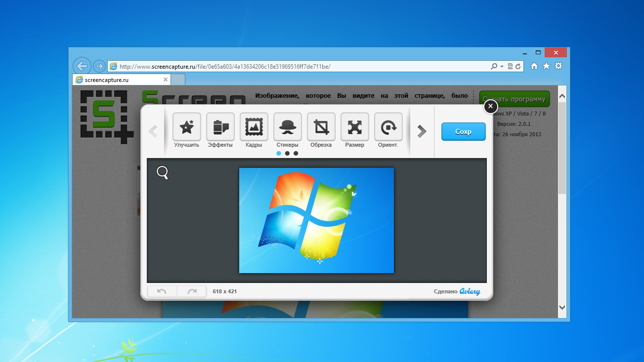Open a new browser tab
This screenshot has width=644, height=362.
point(178,80)
